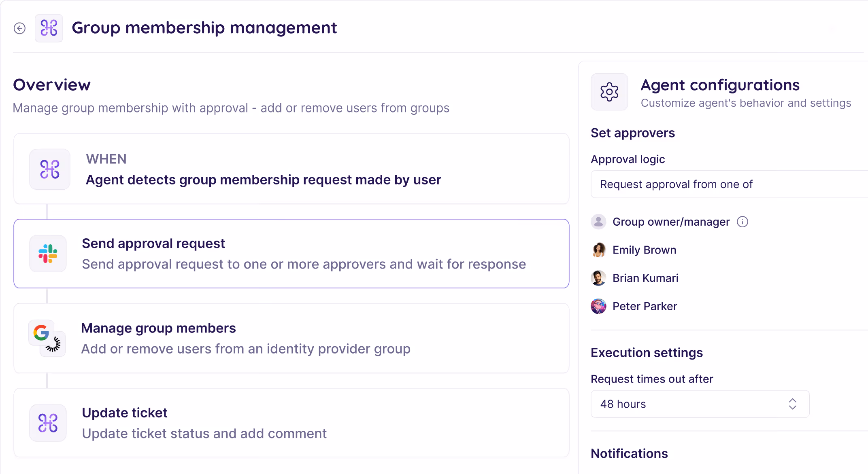
Task: Click the agent logo beside the page title
Action: [49, 28]
